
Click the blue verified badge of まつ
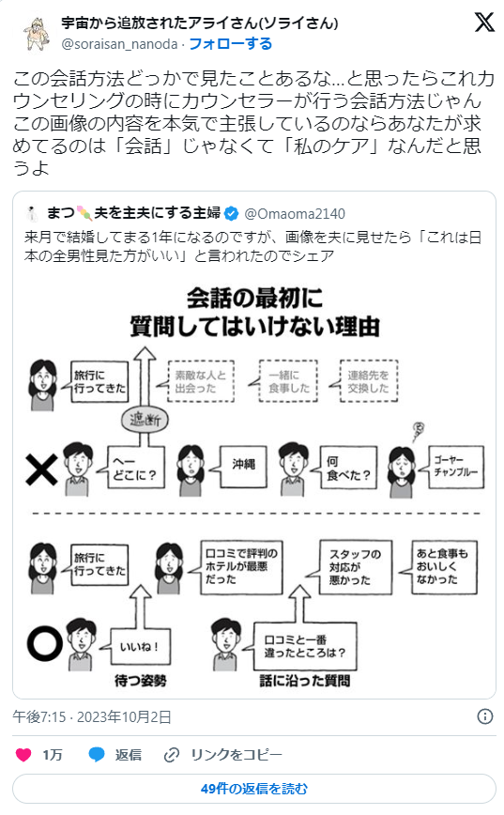[x=231, y=214]
